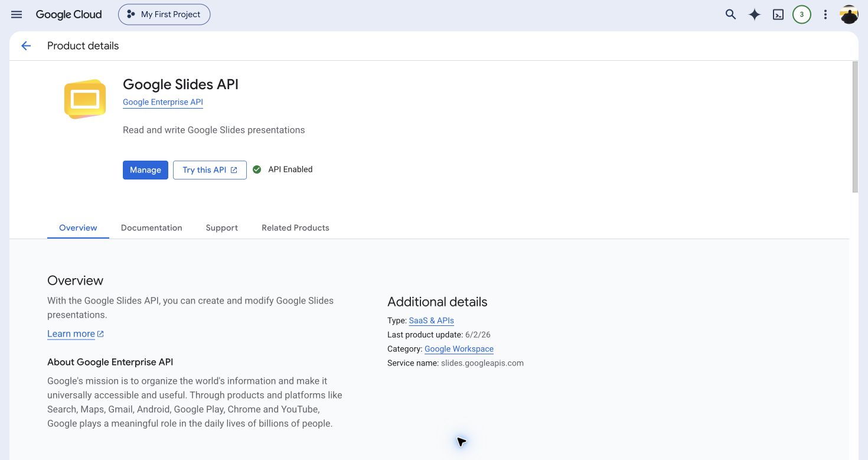Open the search magnifier icon
The height and width of the screenshot is (460, 868).
tap(730, 15)
